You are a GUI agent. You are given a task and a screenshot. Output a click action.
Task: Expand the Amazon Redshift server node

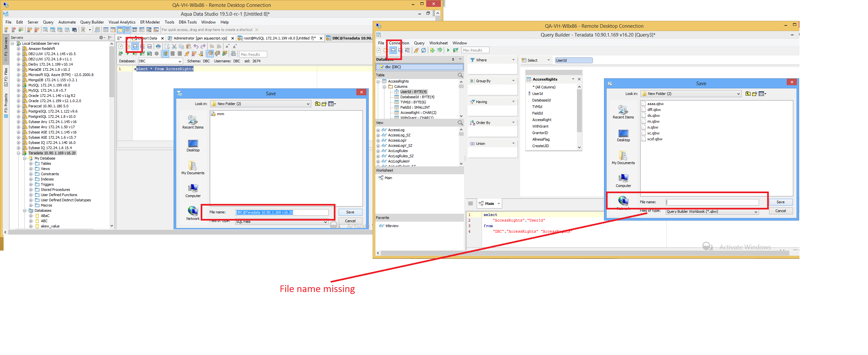(x=19, y=49)
